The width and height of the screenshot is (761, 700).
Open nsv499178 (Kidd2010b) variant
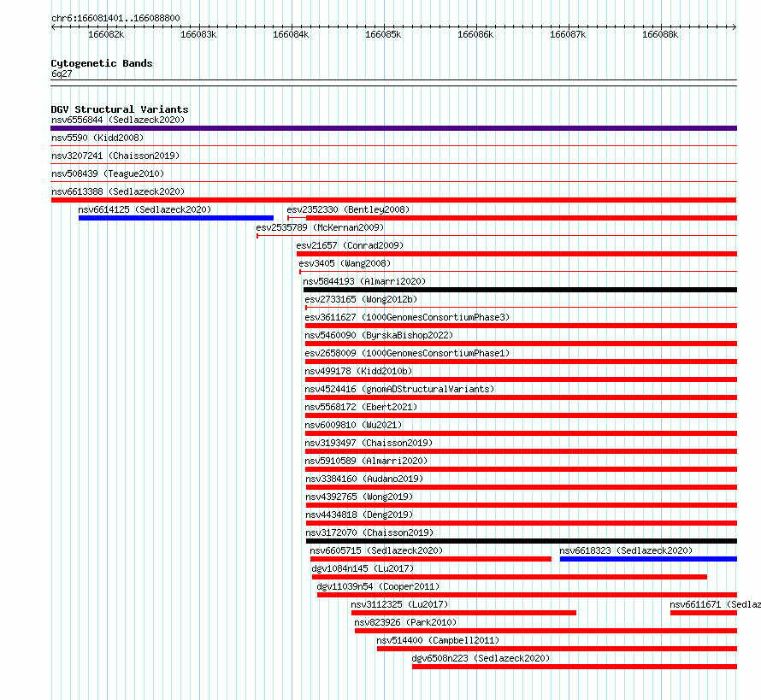[x=358, y=371]
